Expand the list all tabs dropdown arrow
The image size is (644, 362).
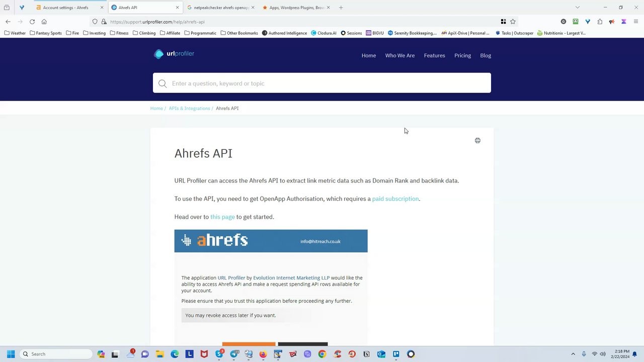coord(578,8)
